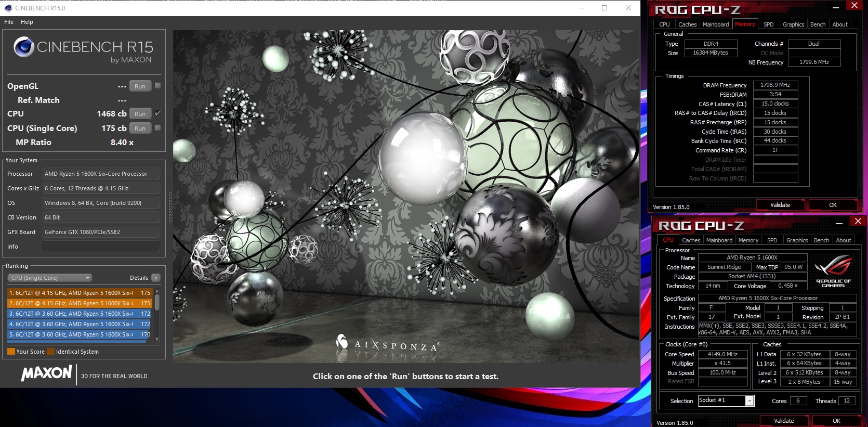Close the lower ROG CPU-Z CPU window
This screenshot has height=427, width=868.
(x=858, y=222)
